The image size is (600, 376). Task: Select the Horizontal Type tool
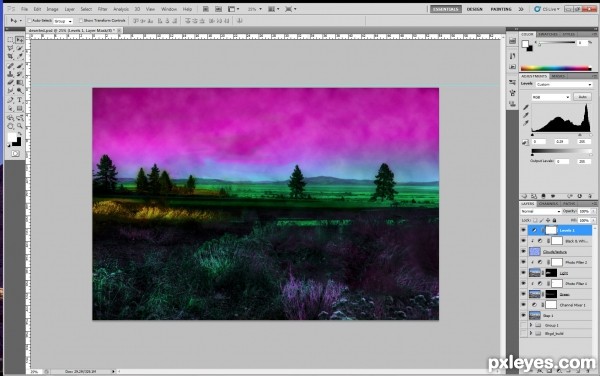click(x=20, y=100)
